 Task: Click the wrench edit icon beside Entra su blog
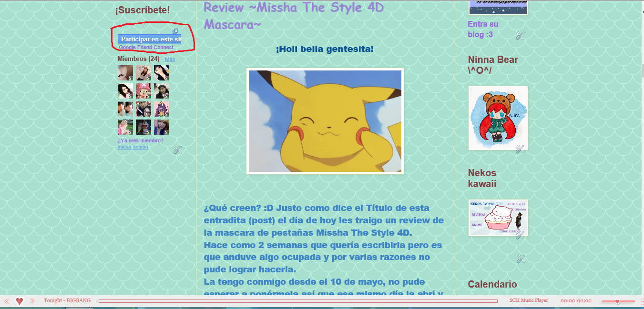tap(520, 35)
